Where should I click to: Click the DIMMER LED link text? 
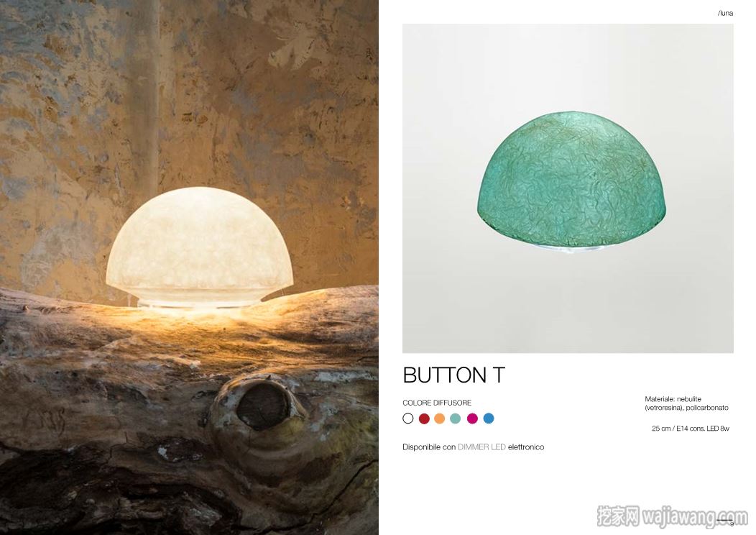pyautogui.click(x=481, y=447)
